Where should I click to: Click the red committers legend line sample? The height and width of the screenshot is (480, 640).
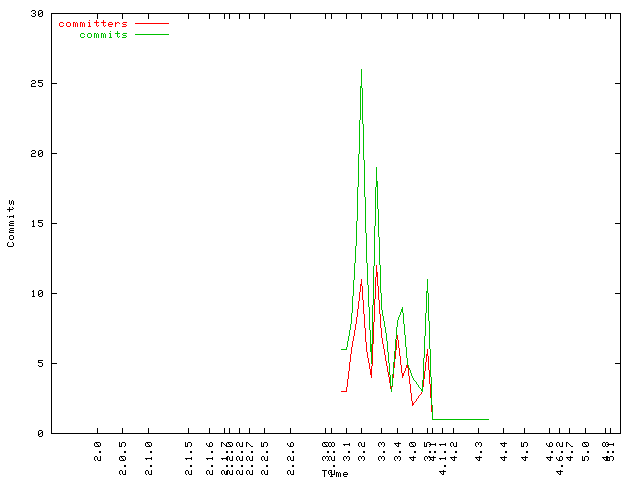[152, 23]
